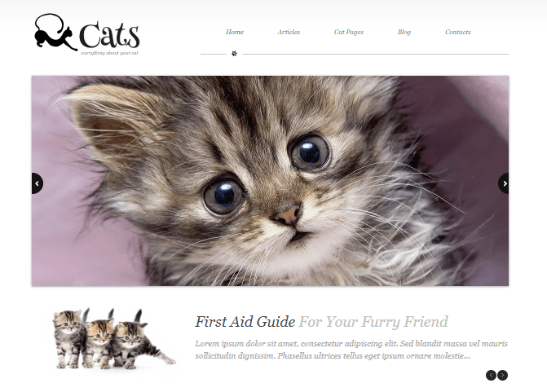Click the black cat silhouette logo icon
The width and height of the screenshot is (547, 392).
[55, 32]
